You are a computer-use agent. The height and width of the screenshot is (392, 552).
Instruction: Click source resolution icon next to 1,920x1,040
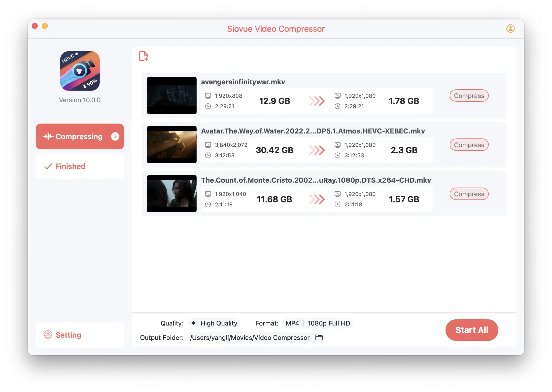click(x=208, y=194)
